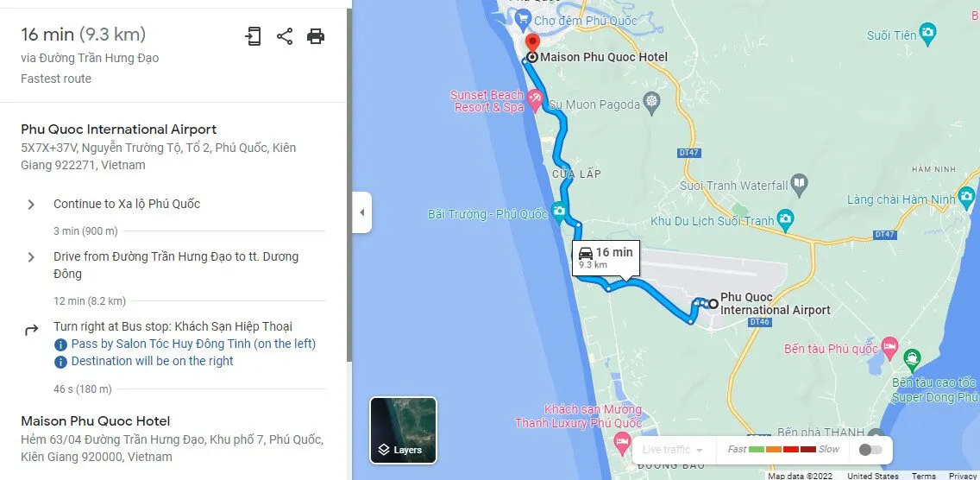
Task: Click the Suối Tiên camera marker
Action: (929, 33)
